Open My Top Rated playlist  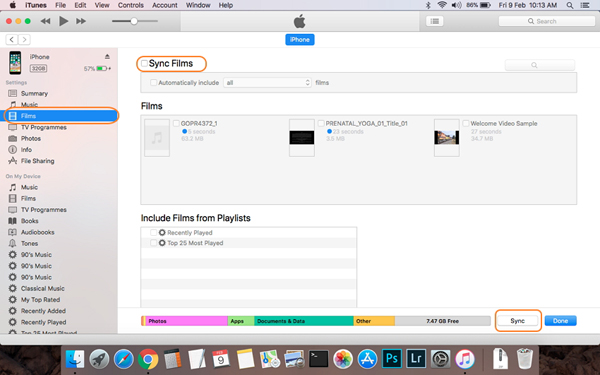click(40, 300)
